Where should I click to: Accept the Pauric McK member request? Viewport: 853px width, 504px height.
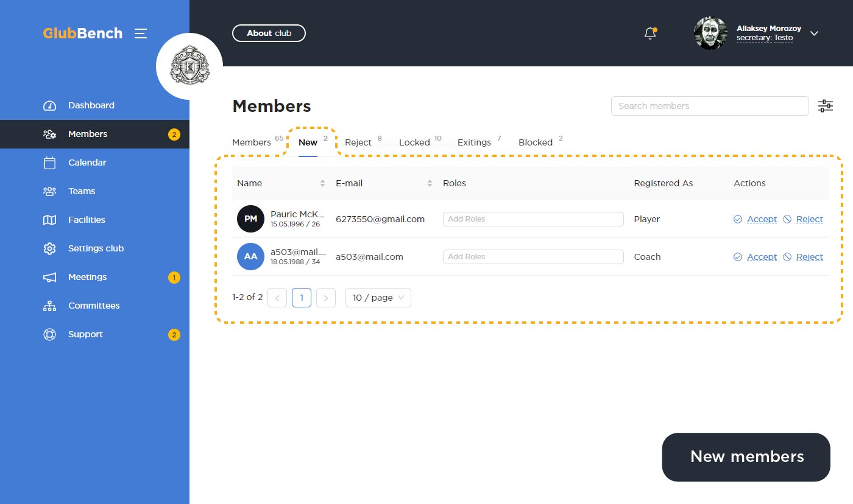pyautogui.click(x=762, y=219)
